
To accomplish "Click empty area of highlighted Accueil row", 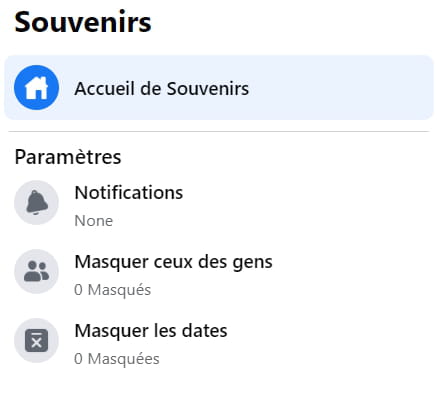I will pos(340,88).
